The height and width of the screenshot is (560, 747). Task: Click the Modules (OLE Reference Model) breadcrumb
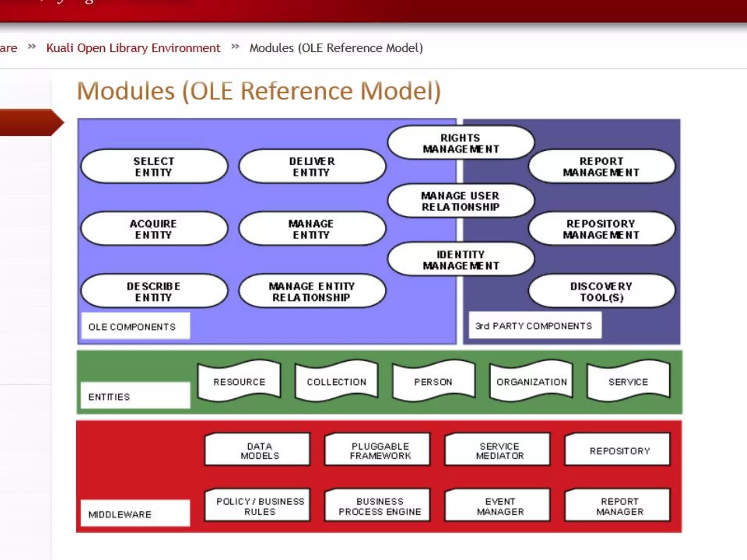coord(336,48)
